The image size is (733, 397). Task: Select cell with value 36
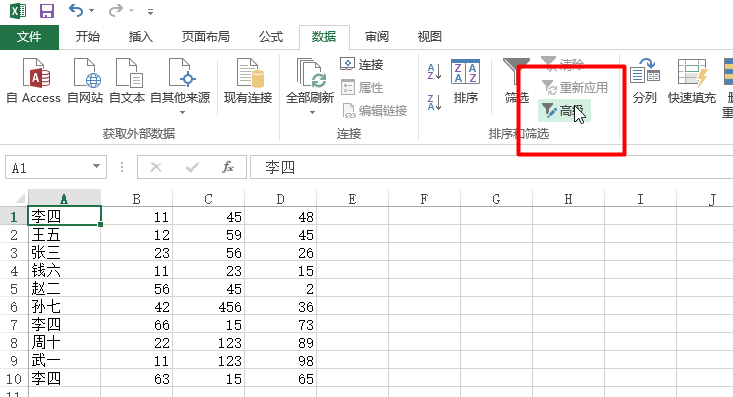click(280, 306)
